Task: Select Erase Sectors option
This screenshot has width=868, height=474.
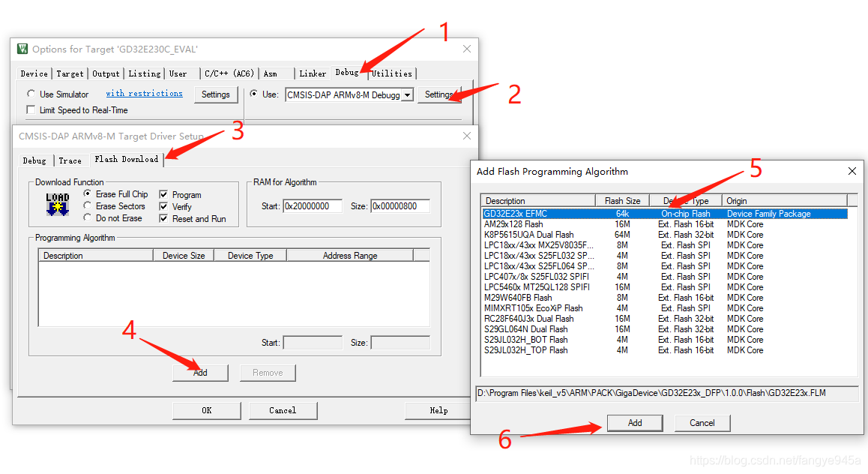Action: tap(88, 205)
